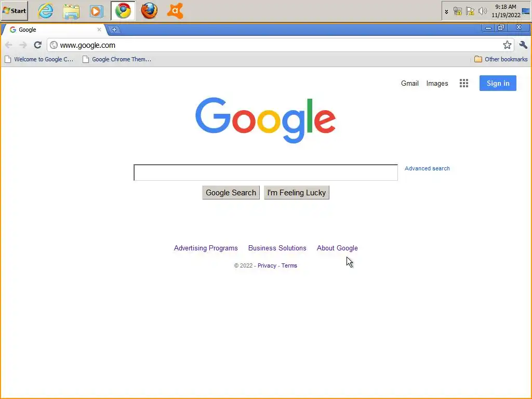The image size is (532, 399).
Task: Bookmark this page with the star
Action: click(x=507, y=45)
